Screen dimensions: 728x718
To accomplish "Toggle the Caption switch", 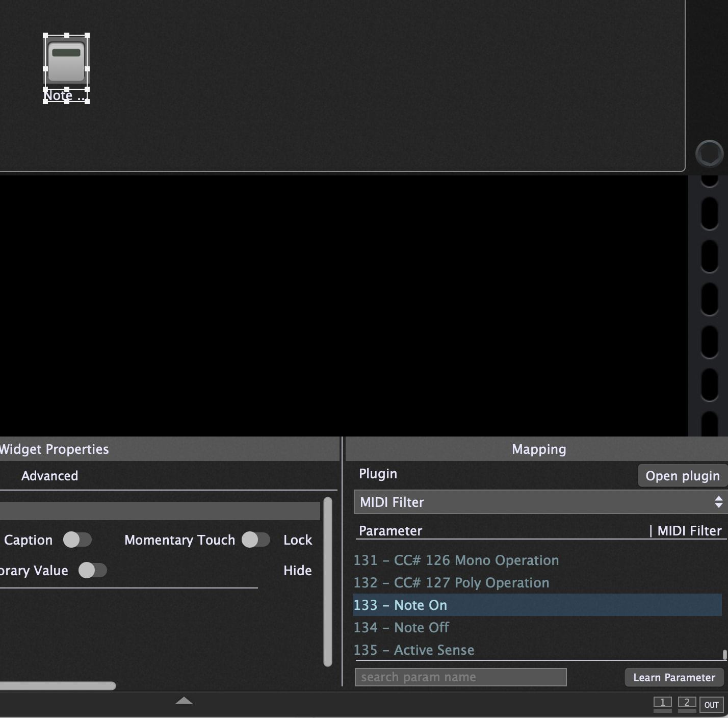I will click(x=77, y=540).
